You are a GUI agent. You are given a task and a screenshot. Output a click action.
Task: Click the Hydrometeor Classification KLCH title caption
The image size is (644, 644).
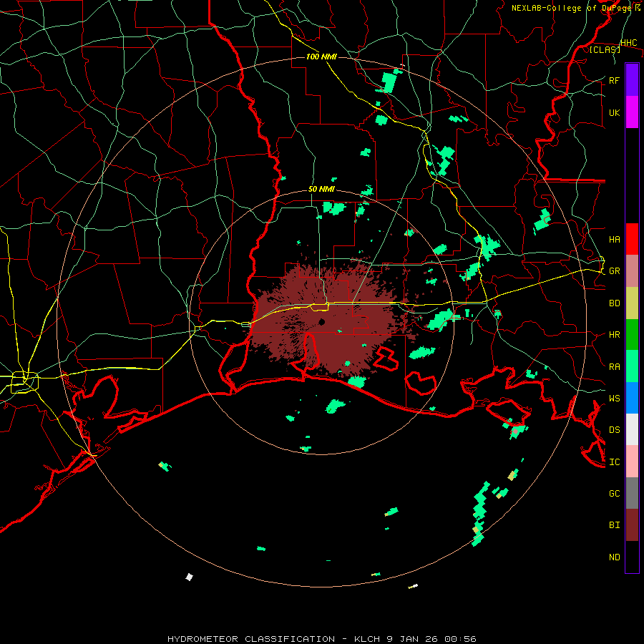pyautogui.click(x=321, y=639)
